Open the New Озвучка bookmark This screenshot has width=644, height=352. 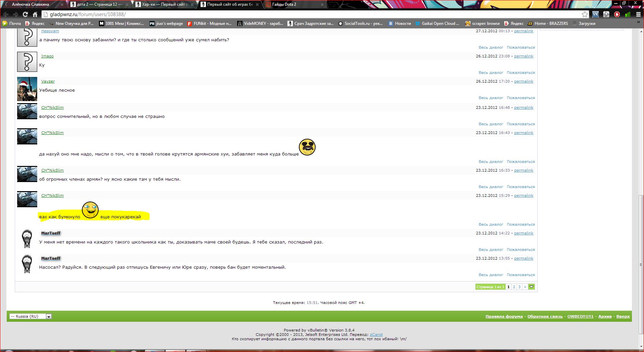pyautogui.click(x=71, y=24)
